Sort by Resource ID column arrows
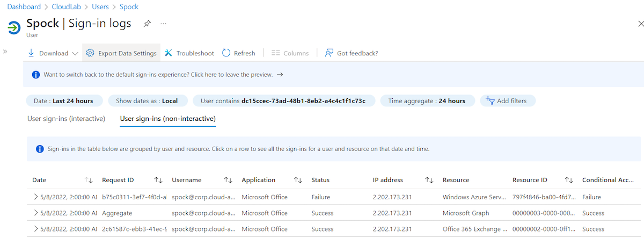The image size is (644, 238). 569,180
